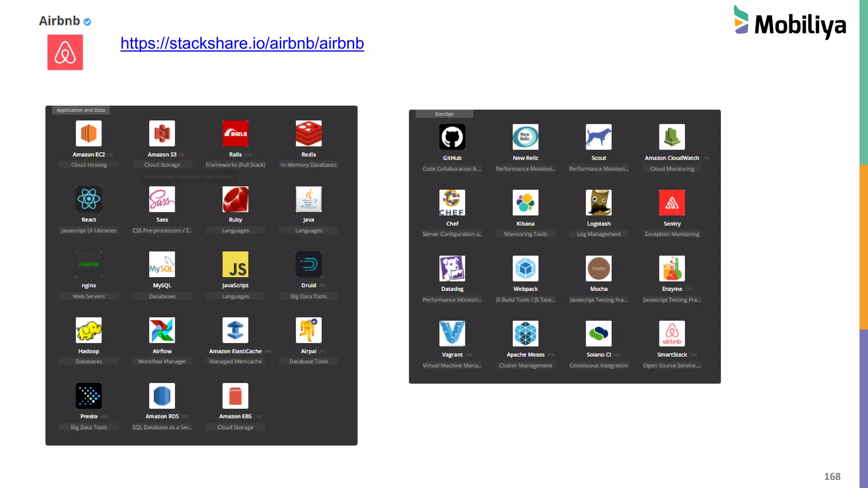Click the yellow JavaScript JS icon
This screenshot has height=488, width=868.
click(x=235, y=264)
